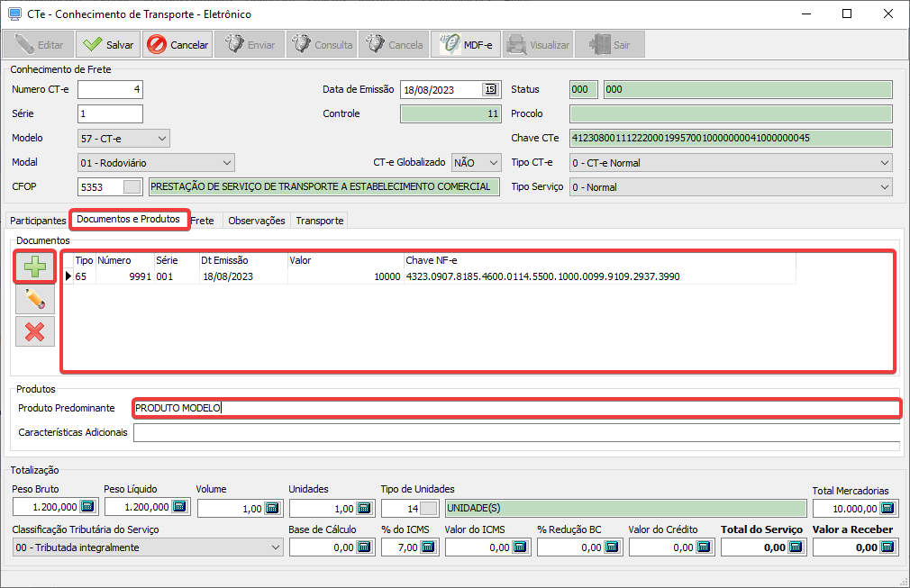The image size is (910, 588).
Task: Expand the Modal Rodoviário dropdown
Action: [227, 163]
